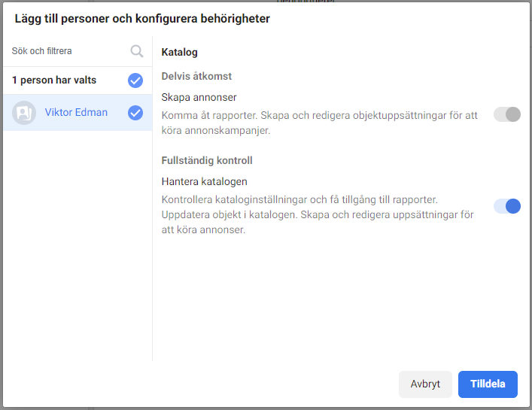Click the search magnifier icon

[137, 51]
